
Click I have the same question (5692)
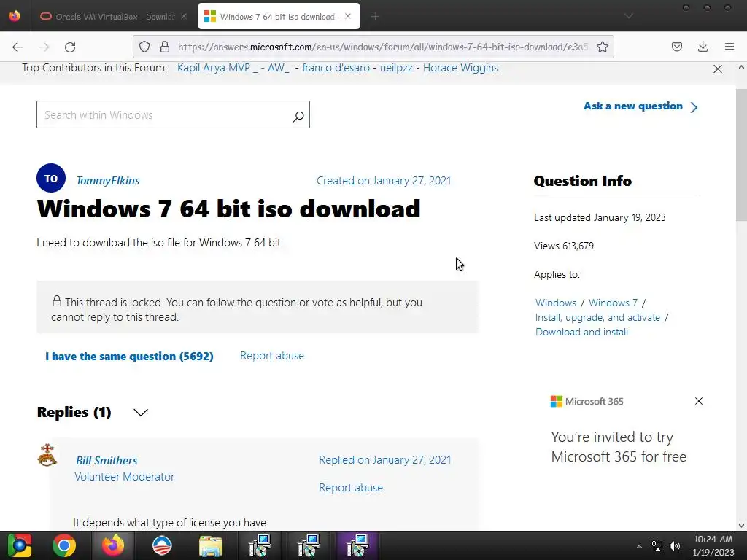[130, 356]
